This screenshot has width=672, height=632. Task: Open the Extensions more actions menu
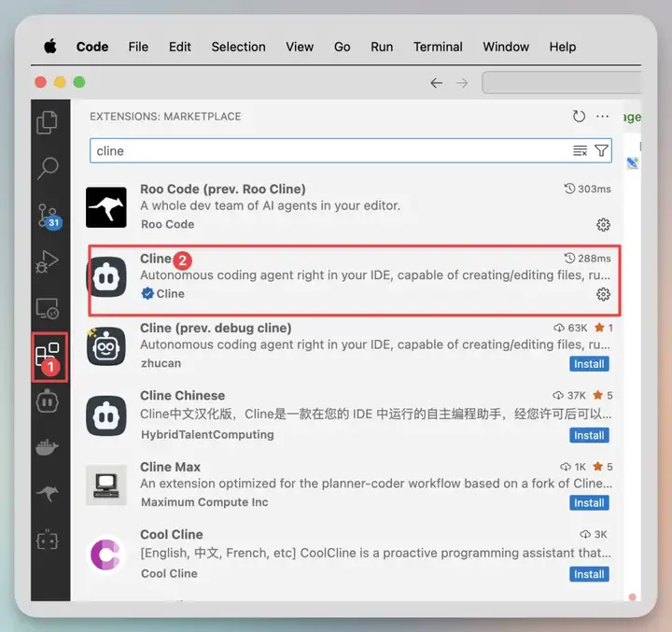[x=602, y=116]
